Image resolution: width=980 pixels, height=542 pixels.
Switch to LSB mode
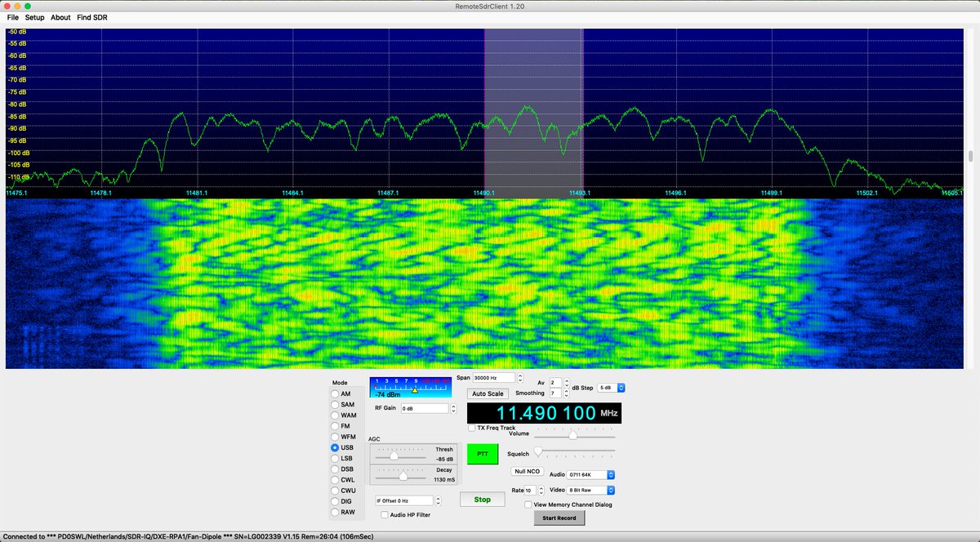[x=335, y=459]
